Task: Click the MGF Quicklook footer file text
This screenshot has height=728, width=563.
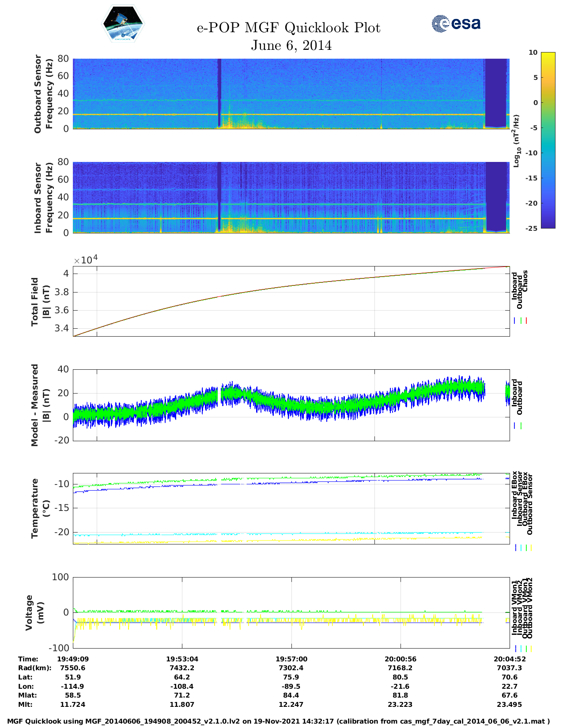Action: 279,721
